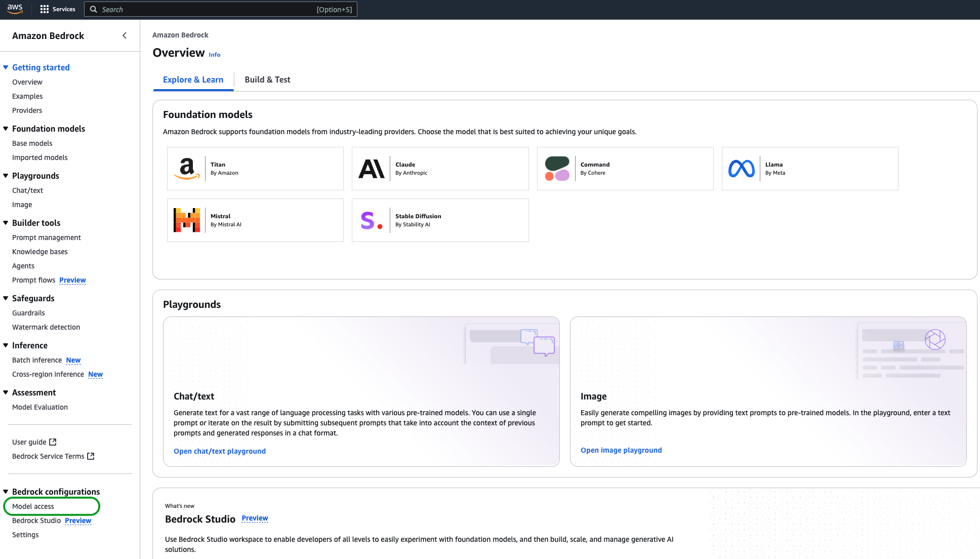Open chat/text playground link
980x559 pixels.
coord(219,450)
